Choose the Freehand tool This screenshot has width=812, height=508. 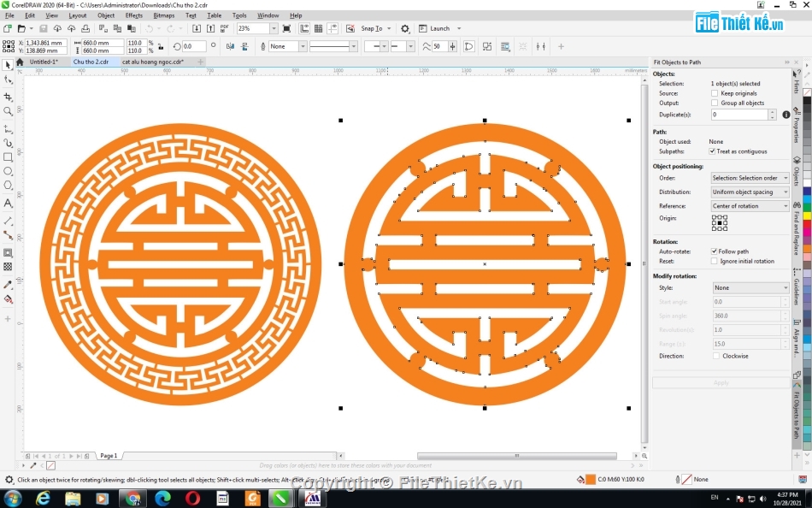coord(8,128)
